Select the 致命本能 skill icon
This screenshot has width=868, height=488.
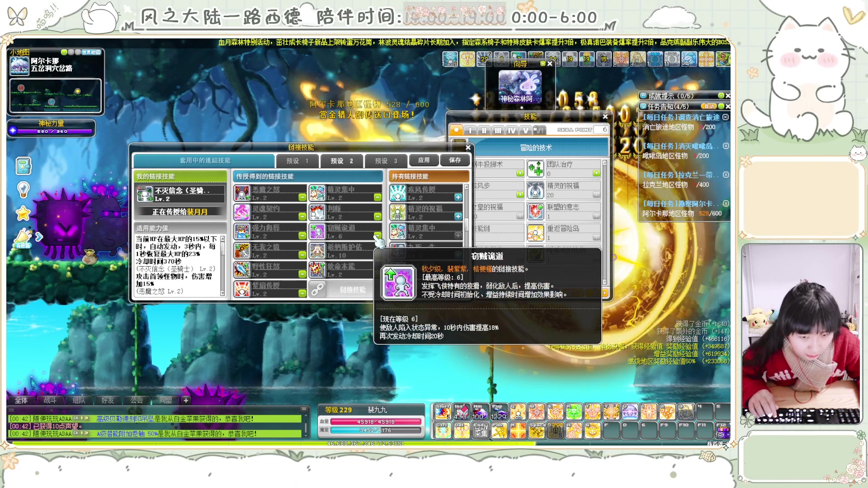pyautogui.click(x=317, y=270)
